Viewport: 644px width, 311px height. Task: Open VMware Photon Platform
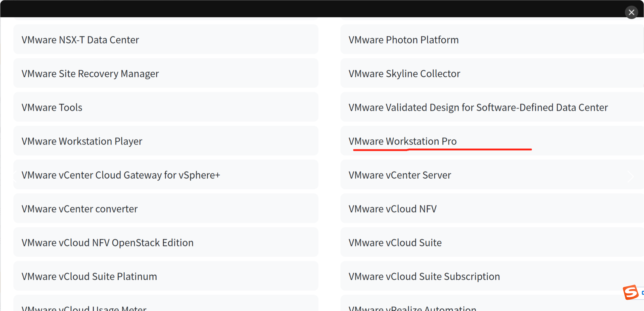[403, 39]
